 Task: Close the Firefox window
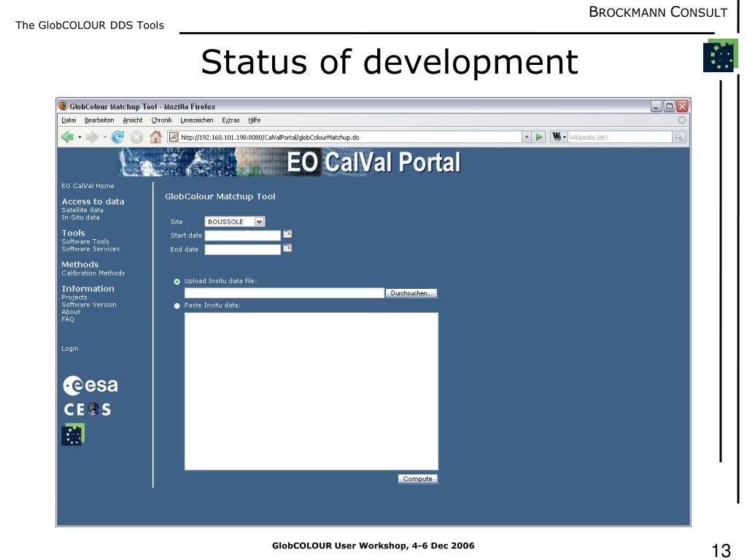coord(682,106)
